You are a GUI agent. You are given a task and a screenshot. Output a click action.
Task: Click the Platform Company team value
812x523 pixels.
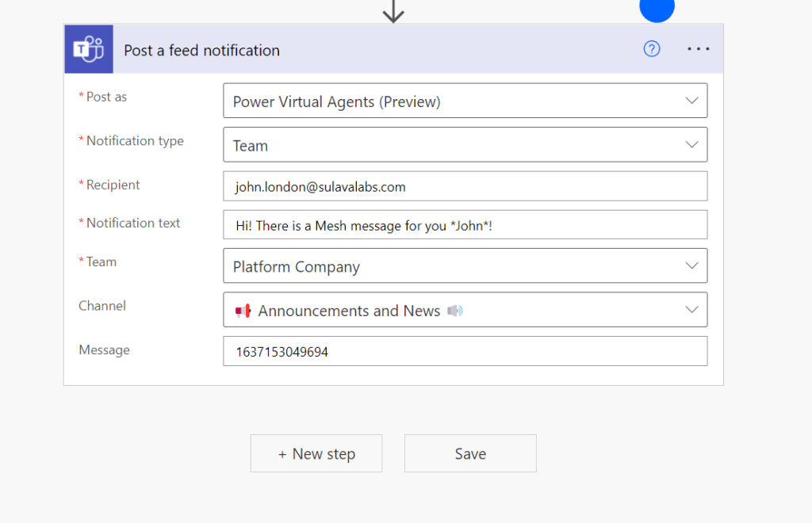296,267
